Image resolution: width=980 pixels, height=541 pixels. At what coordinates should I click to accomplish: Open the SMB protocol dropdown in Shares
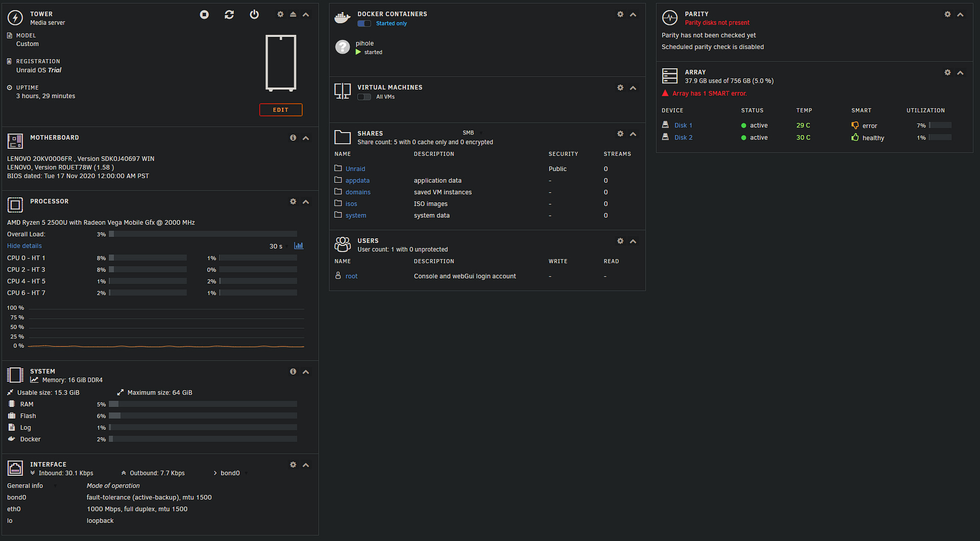(473, 133)
